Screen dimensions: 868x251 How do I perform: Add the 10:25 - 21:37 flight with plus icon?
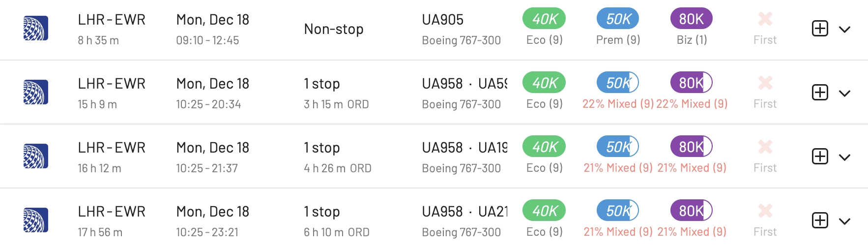[820, 157]
